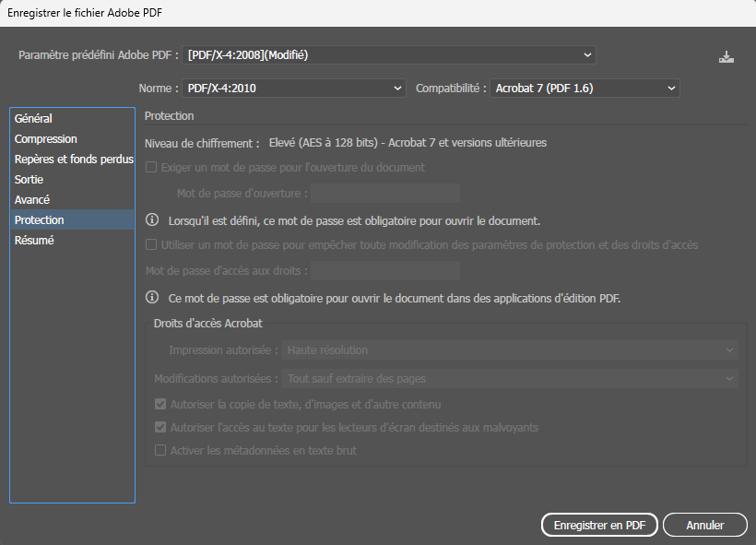Open 'Repères et fonds perdus' section
The height and width of the screenshot is (545, 756).
[73, 160]
